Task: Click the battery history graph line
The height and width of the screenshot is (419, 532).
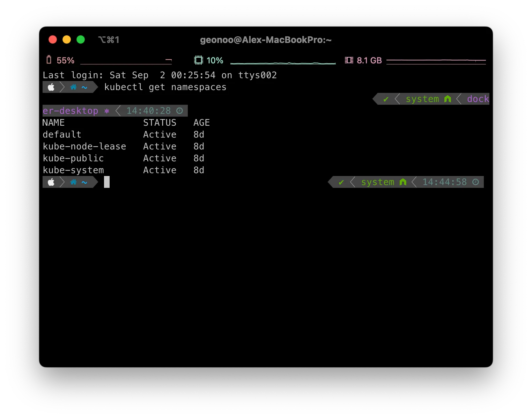Action: 126,62
